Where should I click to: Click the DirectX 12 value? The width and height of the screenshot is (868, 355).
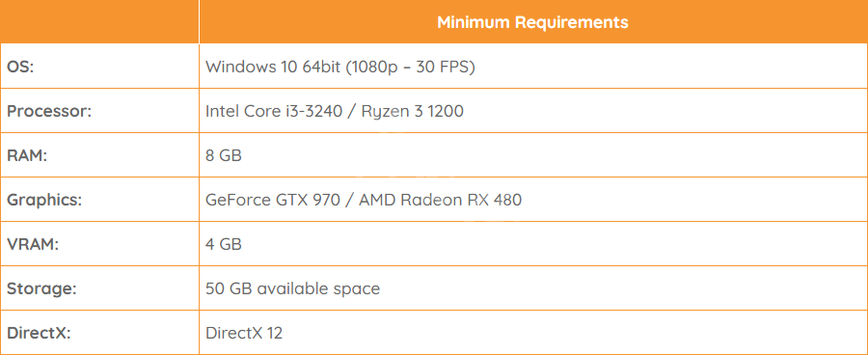coord(244,333)
